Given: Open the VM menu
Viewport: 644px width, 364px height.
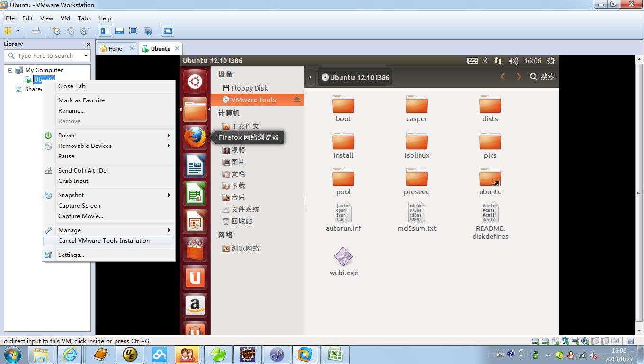Looking at the screenshot, I should pos(65,18).
